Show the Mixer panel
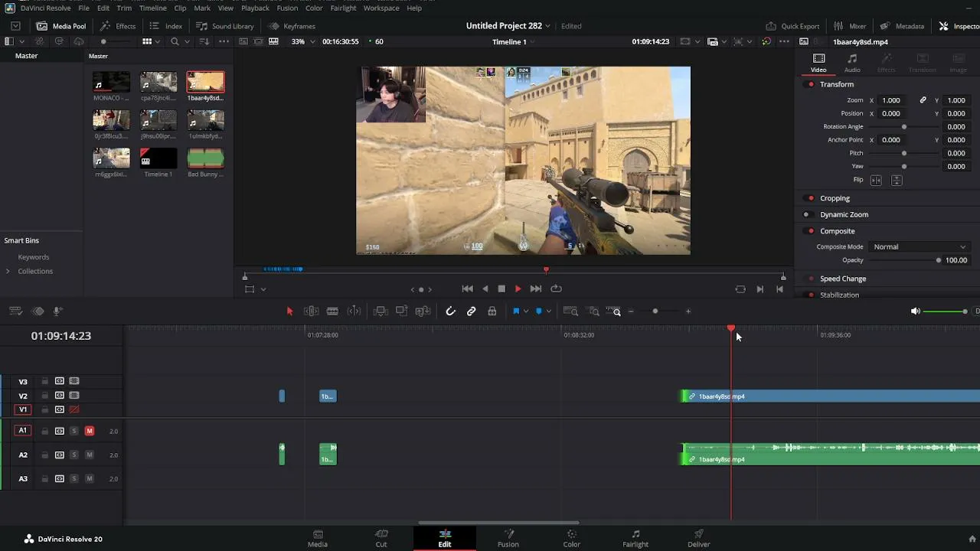This screenshot has width=980, height=551. [x=850, y=26]
